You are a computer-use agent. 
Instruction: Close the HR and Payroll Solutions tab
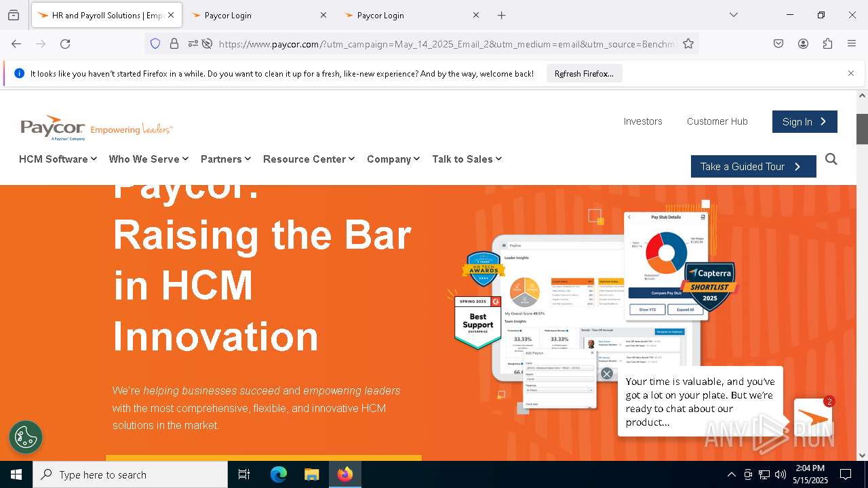coord(171,15)
